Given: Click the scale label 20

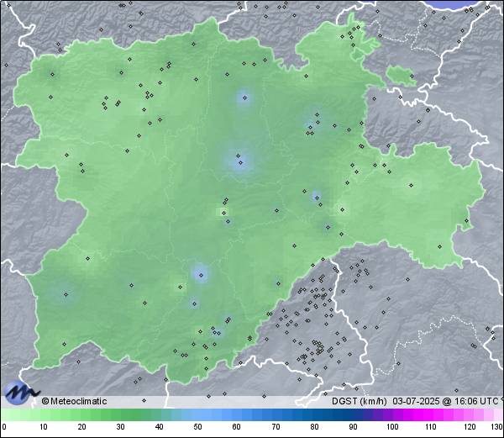Looking at the screenshot, I should click(x=82, y=427).
